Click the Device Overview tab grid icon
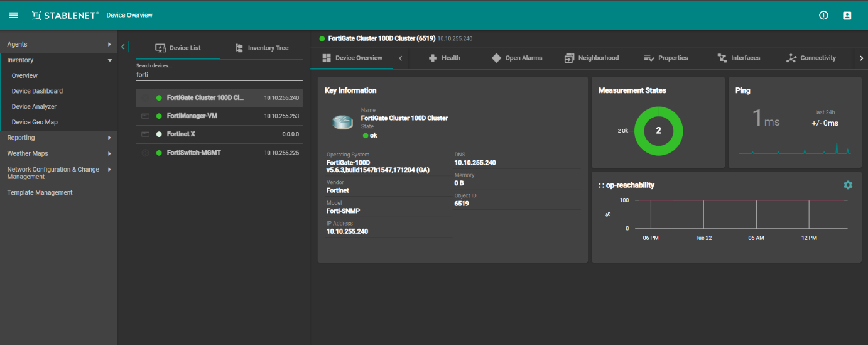 (327, 58)
